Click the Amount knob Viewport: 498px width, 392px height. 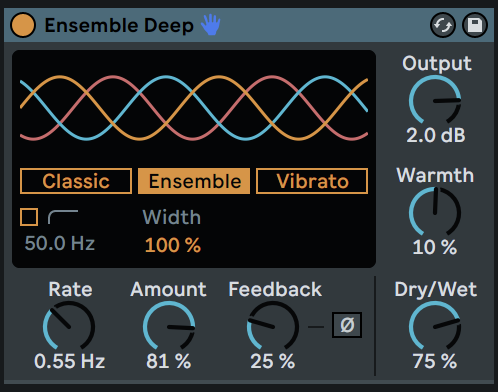point(169,327)
